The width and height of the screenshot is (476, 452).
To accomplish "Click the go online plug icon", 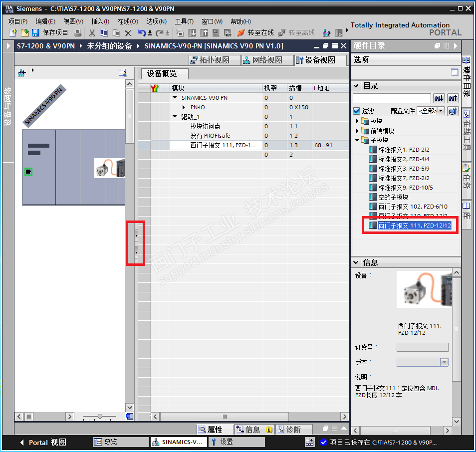I will [241, 33].
